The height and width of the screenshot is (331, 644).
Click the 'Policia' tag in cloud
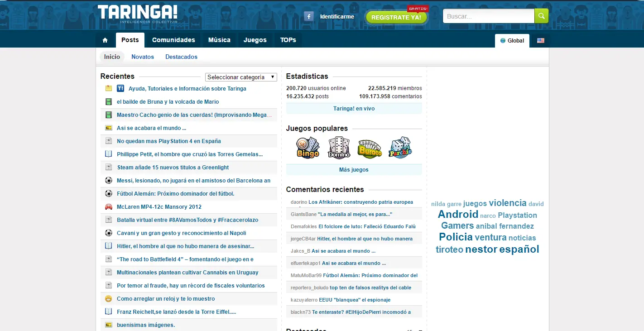[456, 237]
